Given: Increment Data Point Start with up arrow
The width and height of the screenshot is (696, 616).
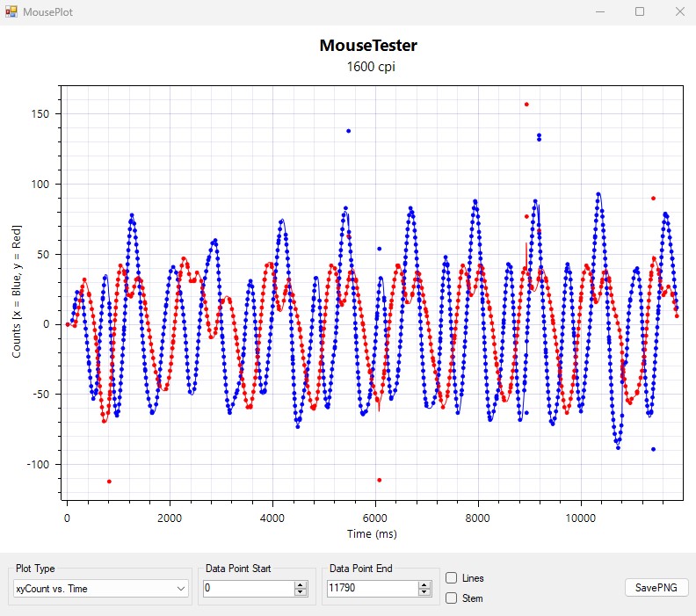Looking at the screenshot, I should click(301, 584).
